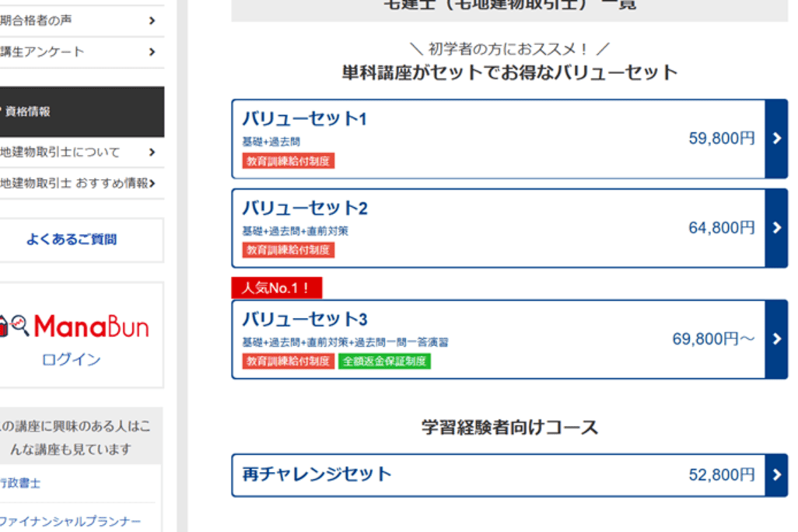Select the バリューセット1 title
The image size is (798, 532).
click(x=304, y=119)
